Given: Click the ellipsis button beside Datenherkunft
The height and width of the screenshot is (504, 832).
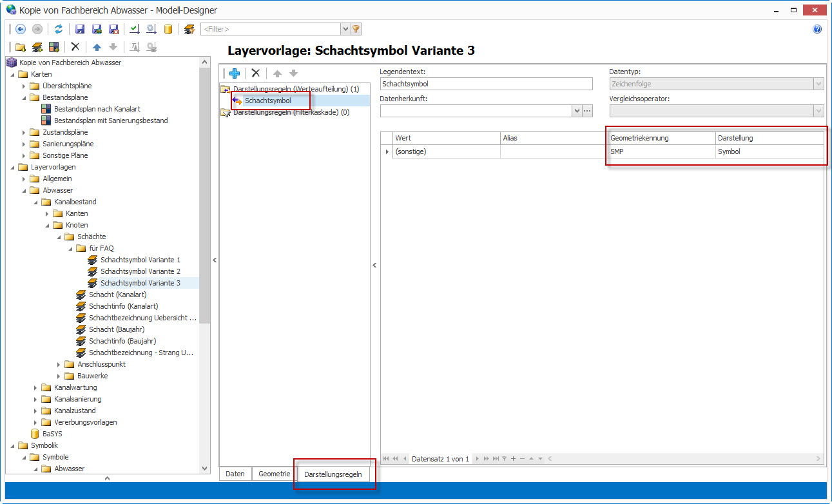Looking at the screenshot, I should click(587, 111).
